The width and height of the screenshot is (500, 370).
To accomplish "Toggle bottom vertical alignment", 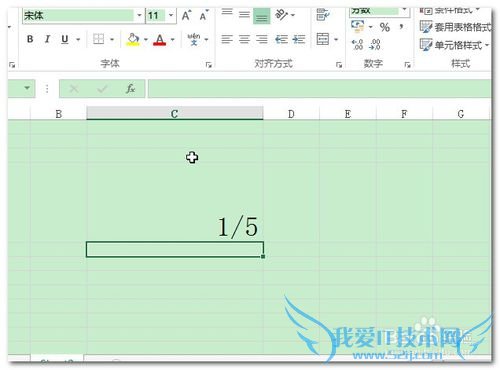I will point(262,16).
